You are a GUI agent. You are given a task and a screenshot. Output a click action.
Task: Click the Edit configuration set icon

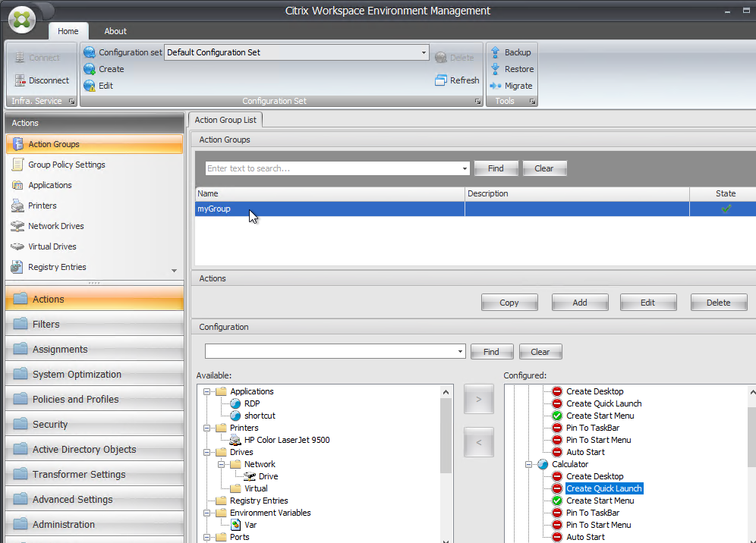click(x=90, y=86)
